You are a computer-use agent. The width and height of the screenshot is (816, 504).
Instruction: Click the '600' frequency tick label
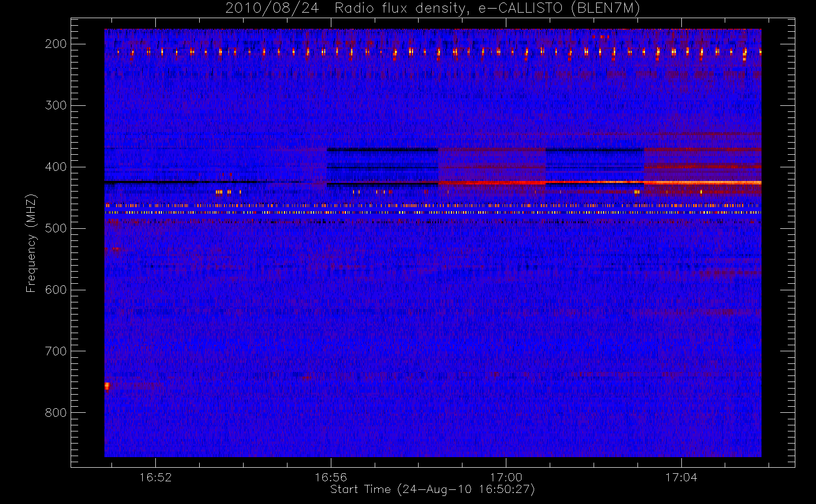55,290
